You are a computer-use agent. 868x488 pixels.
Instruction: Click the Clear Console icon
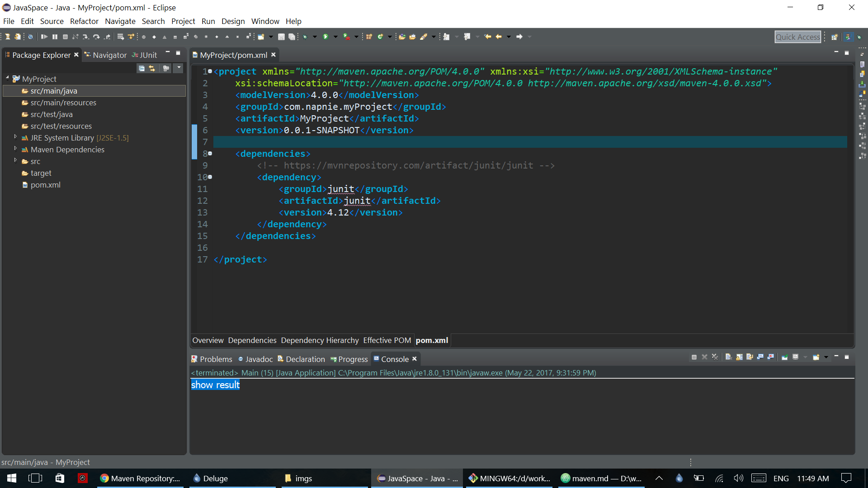tap(728, 357)
